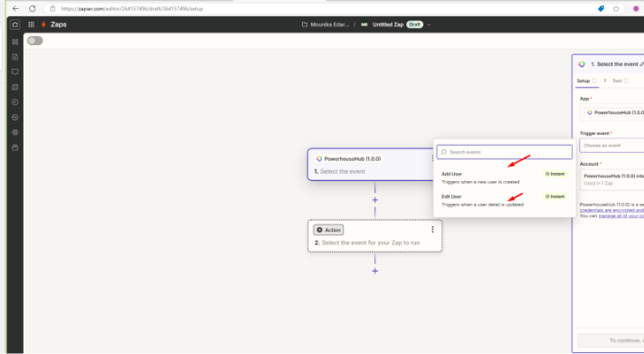Click the 1. Select the event panel title
This screenshot has height=354, width=644.
pos(614,64)
